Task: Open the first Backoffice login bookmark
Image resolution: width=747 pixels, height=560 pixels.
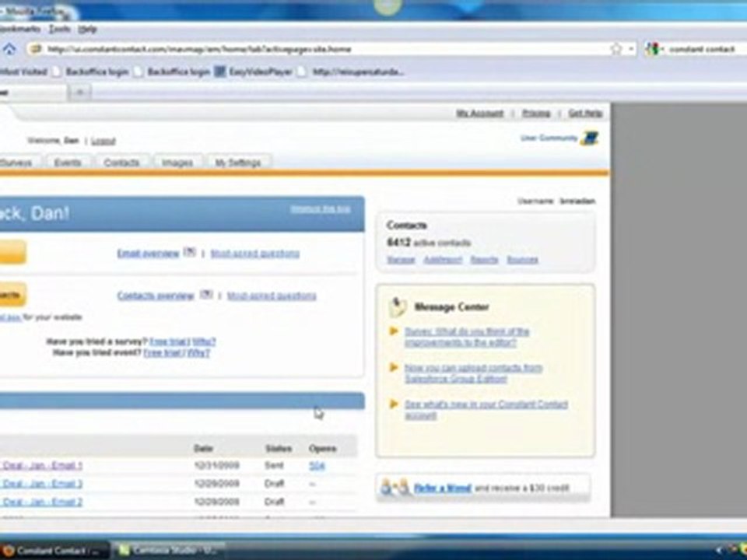Action: coord(91,72)
